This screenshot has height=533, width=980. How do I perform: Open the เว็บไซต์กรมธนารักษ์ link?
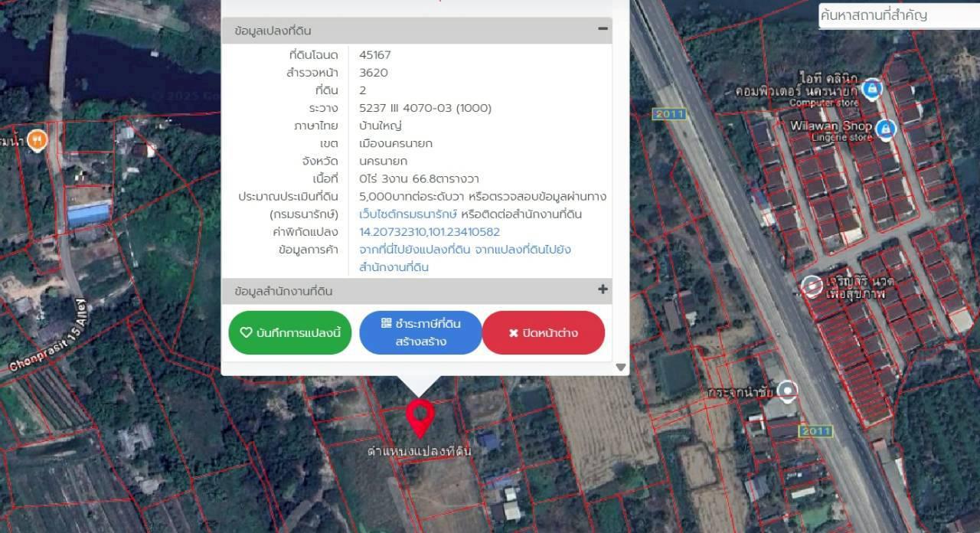pos(408,214)
